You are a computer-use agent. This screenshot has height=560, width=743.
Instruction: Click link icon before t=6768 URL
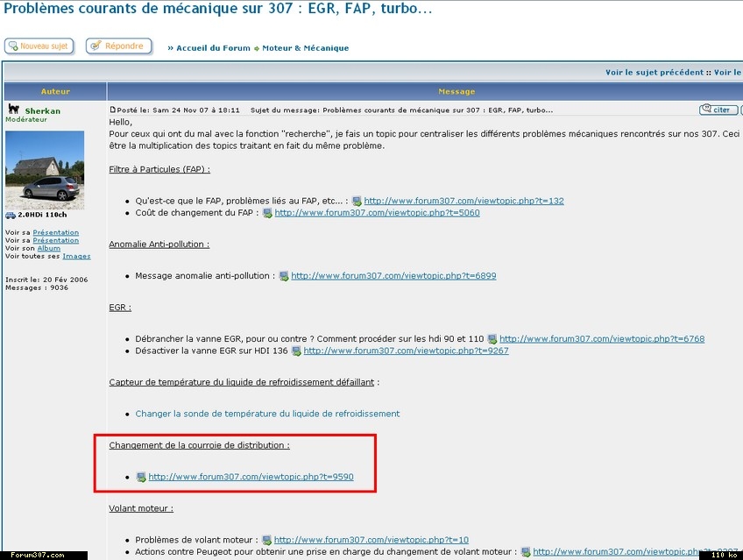pyautogui.click(x=492, y=339)
